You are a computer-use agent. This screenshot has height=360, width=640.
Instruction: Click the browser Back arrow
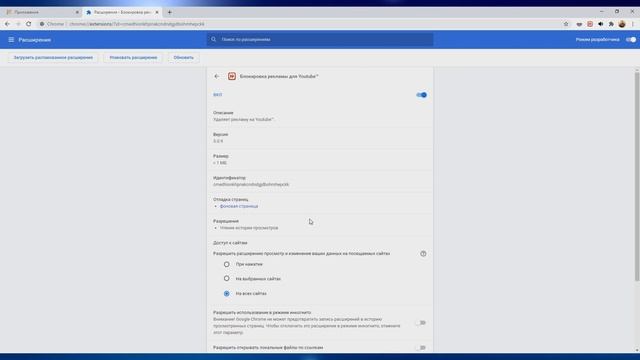7,24
